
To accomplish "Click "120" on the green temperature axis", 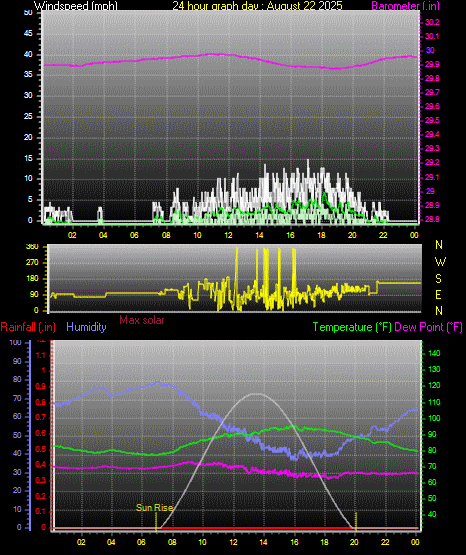I will (434, 385).
